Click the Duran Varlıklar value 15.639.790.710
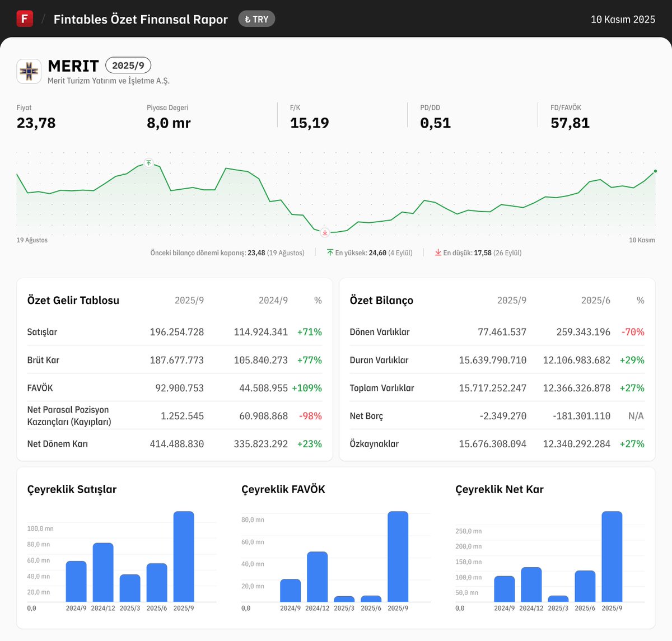The height and width of the screenshot is (641, 672). point(493,360)
